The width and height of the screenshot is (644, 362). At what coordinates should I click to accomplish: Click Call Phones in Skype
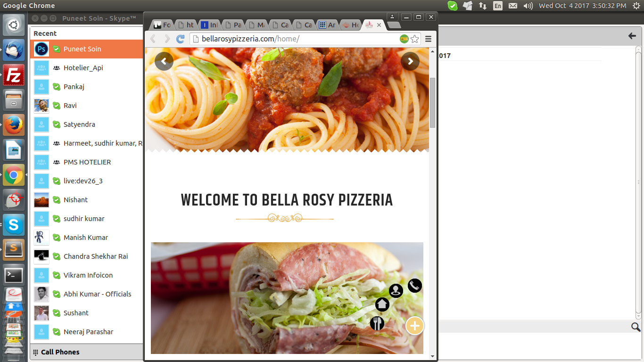click(60, 352)
